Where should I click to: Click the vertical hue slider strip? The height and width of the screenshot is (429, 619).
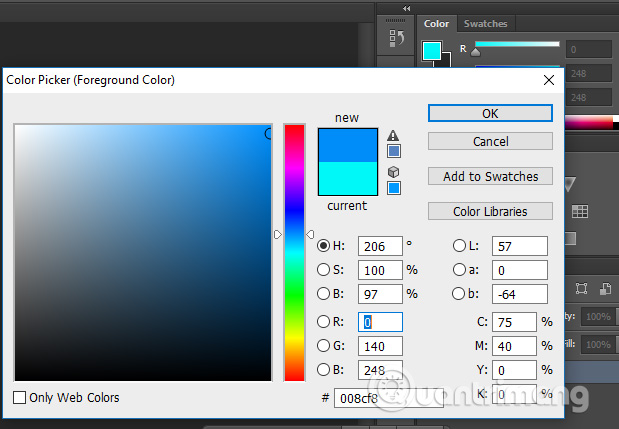(294, 253)
